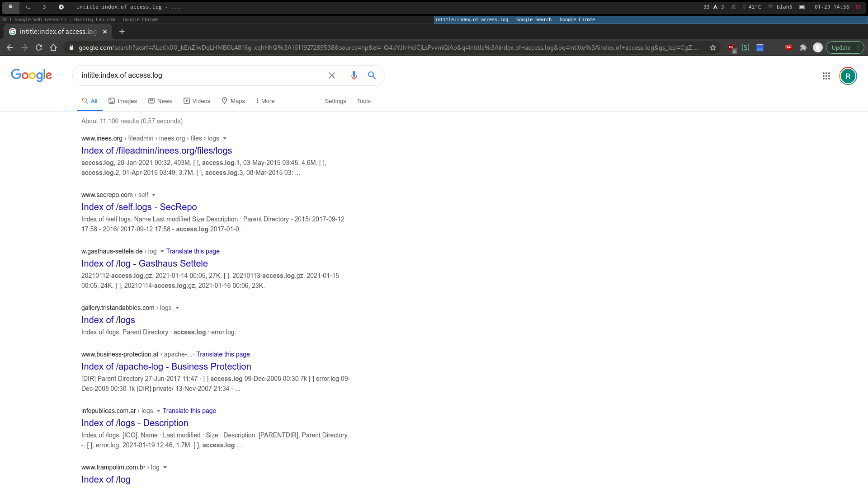868x488 pixels.
Task: Bookmark this page with star icon
Action: click(713, 47)
